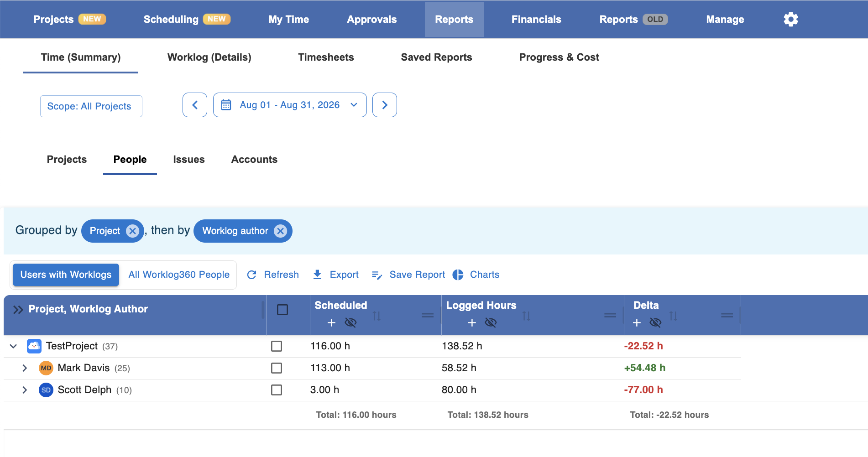This screenshot has height=457, width=868.
Task: Open the Scope: All Projects selector
Action: click(91, 106)
